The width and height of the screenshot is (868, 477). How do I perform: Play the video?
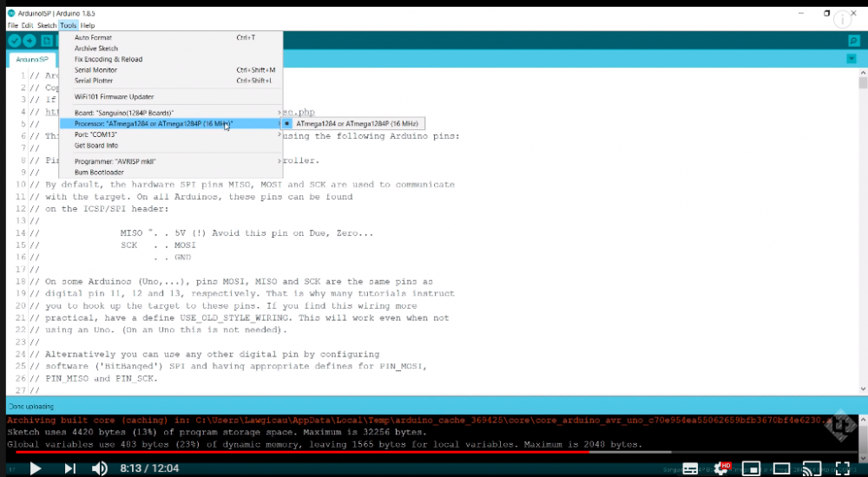36,468
